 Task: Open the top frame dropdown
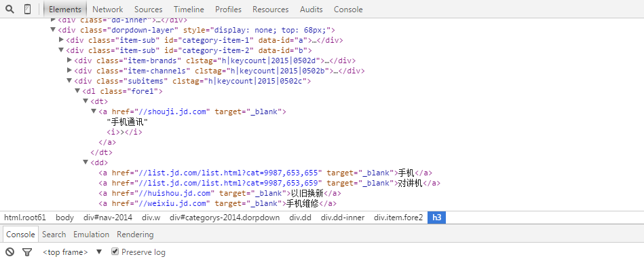click(73, 252)
